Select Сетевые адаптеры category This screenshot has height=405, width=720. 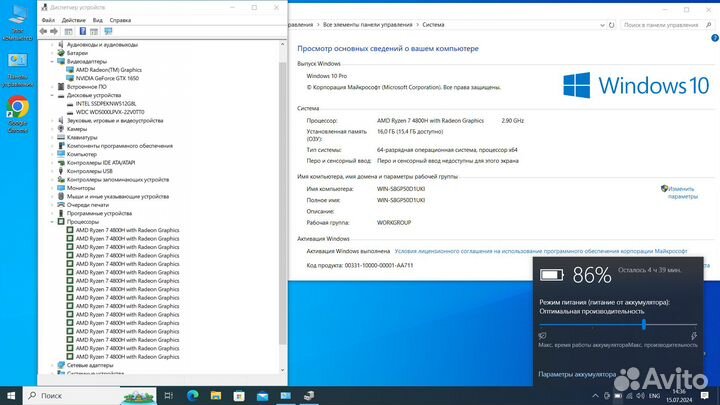click(x=90, y=365)
